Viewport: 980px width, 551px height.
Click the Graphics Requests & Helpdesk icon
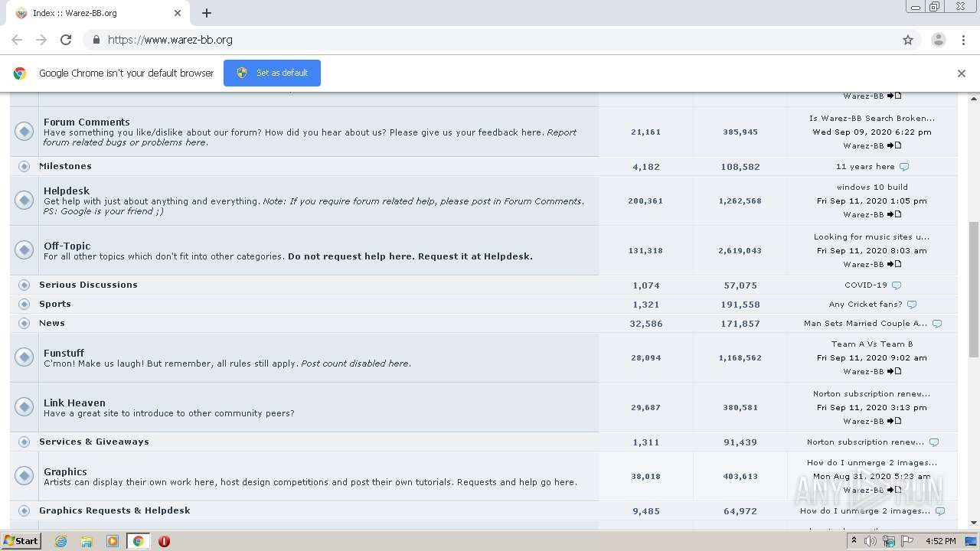(24, 510)
